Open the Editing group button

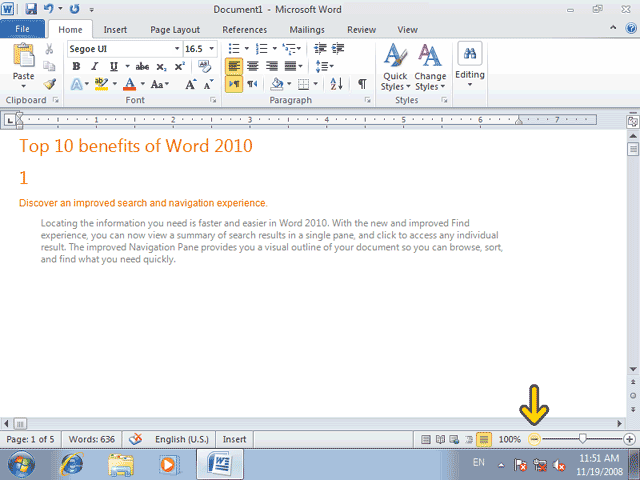pos(470,65)
